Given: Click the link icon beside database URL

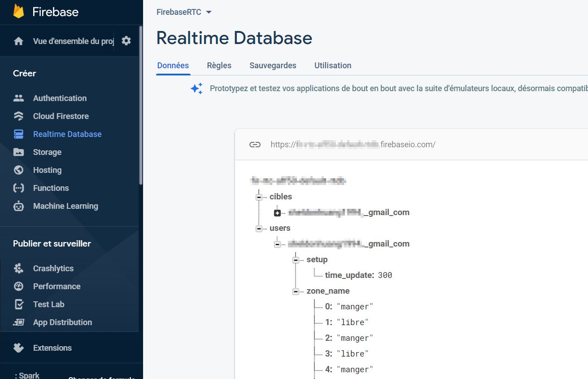Looking at the screenshot, I should tap(255, 145).
